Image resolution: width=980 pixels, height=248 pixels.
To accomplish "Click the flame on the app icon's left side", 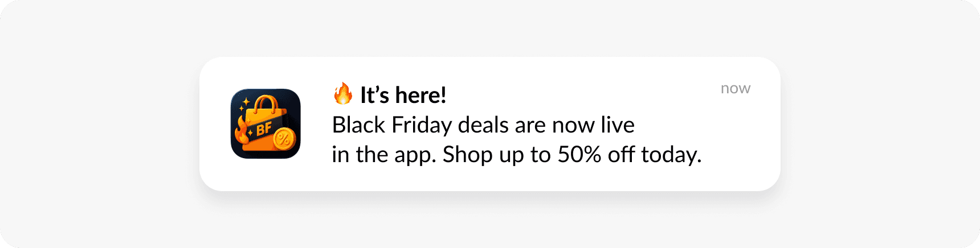I will [x=242, y=132].
